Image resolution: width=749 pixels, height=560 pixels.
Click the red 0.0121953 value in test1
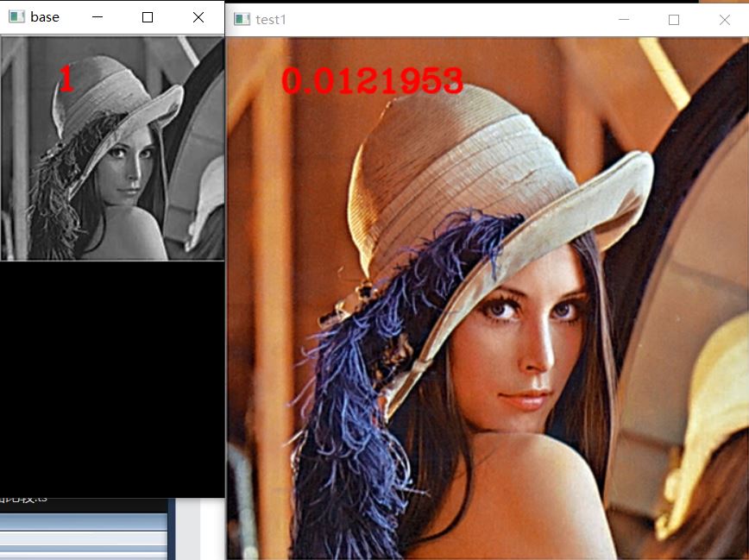coord(372,80)
